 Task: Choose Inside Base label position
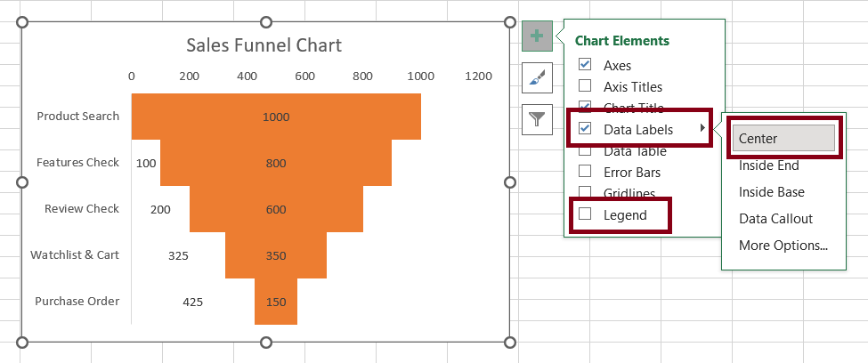[771, 192]
